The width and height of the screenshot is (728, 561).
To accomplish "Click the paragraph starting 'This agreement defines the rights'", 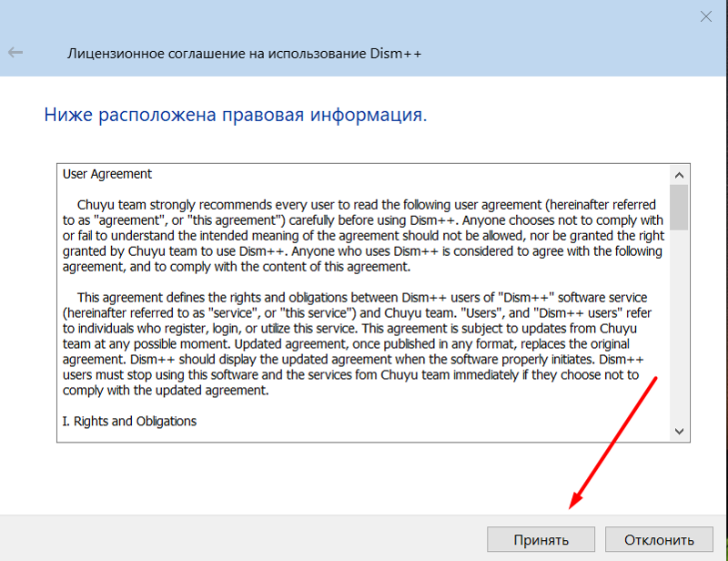I will tap(358, 344).
